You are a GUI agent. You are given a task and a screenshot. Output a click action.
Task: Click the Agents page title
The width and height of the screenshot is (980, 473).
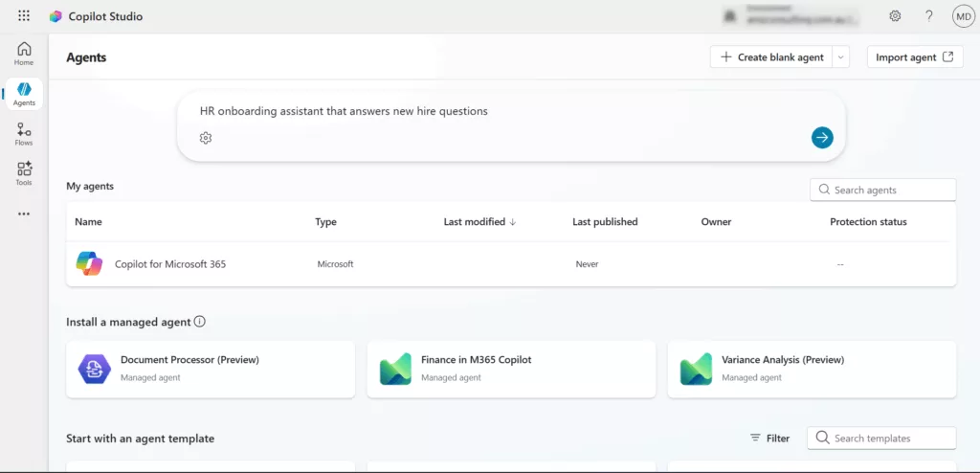pyautogui.click(x=86, y=57)
